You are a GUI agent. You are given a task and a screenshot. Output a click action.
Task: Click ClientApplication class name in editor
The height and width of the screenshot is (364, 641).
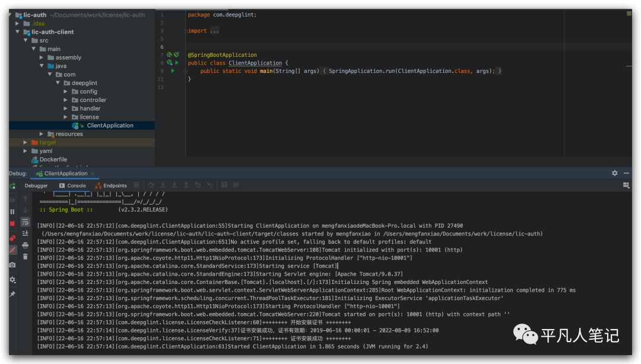point(255,63)
